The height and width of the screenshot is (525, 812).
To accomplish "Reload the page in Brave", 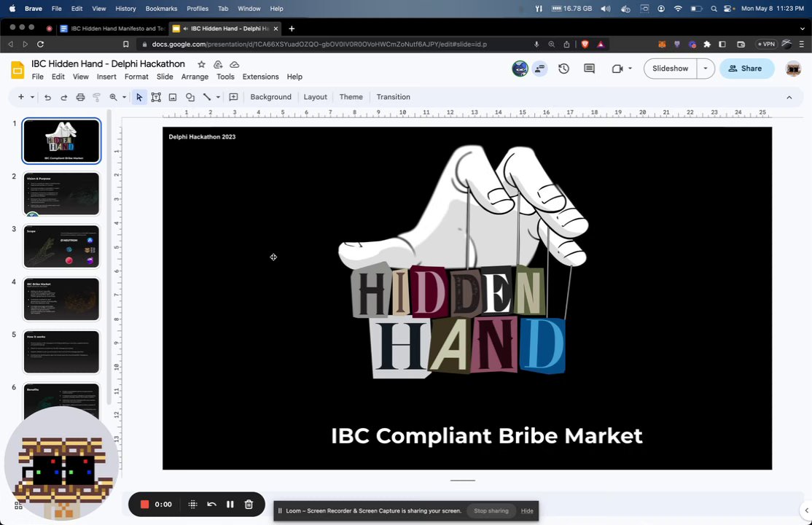I will (x=40, y=44).
